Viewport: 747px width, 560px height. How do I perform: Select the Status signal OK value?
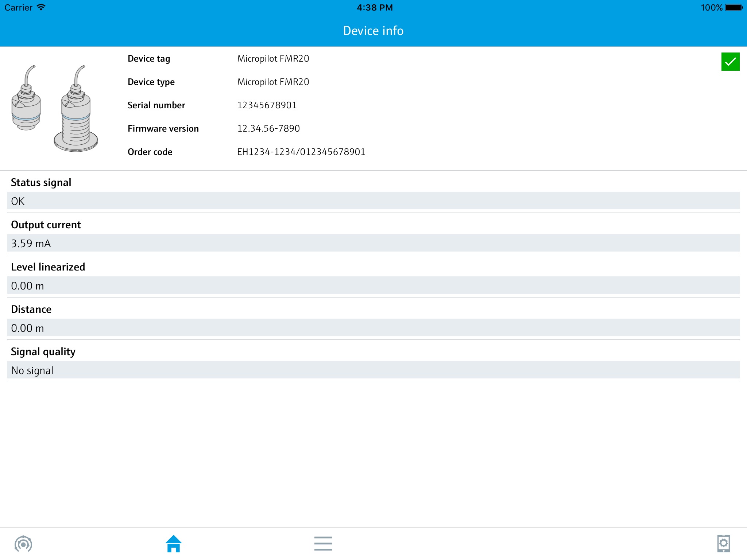[x=373, y=201]
